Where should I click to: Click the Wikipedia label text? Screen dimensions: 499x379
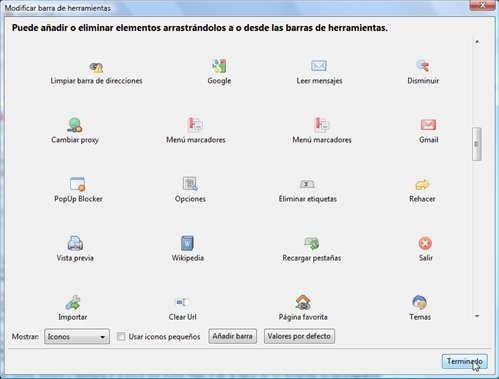pos(187,258)
